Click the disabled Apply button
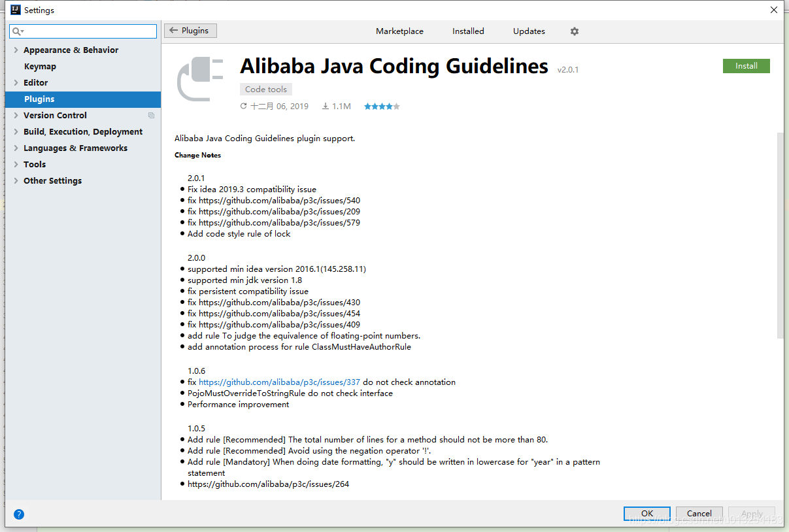This screenshot has width=789, height=532. point(751,514)
